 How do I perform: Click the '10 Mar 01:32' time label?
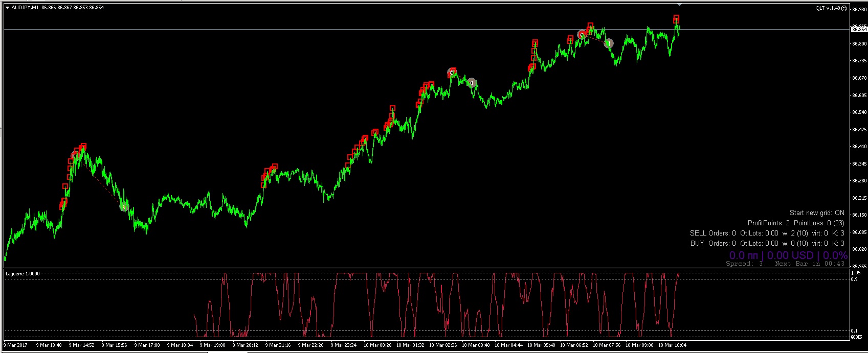point(410,345)
